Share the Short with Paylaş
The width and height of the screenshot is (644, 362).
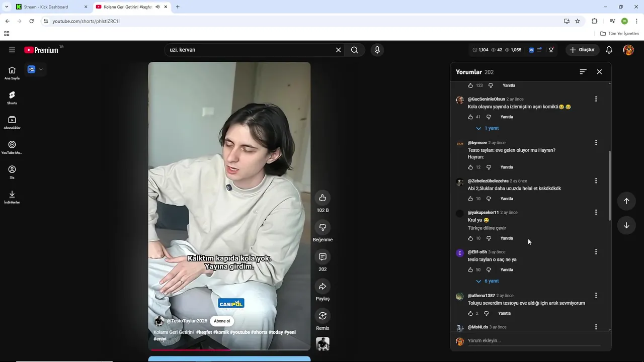click(x=323, y=286)
